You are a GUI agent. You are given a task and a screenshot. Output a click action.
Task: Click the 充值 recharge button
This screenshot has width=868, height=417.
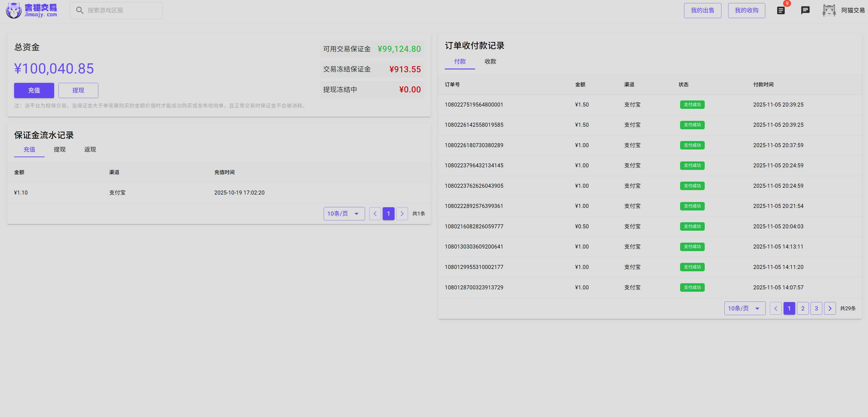point(34,90)
